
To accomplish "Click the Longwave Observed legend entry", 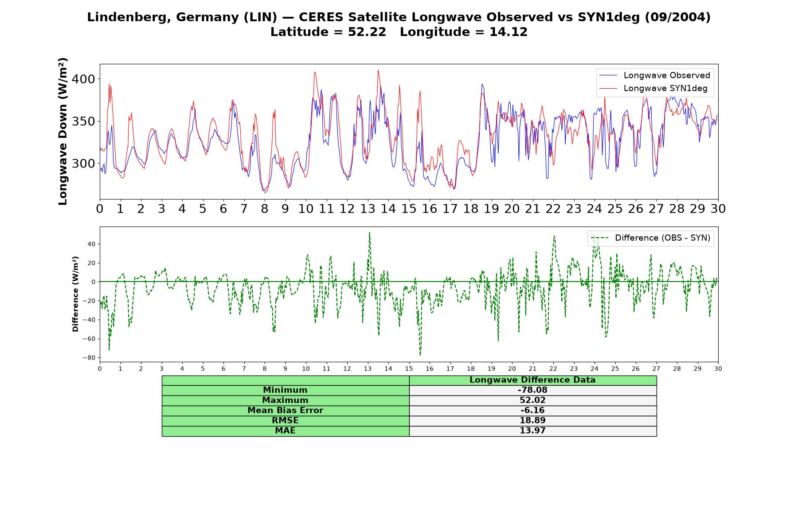I will coord(667,75).
